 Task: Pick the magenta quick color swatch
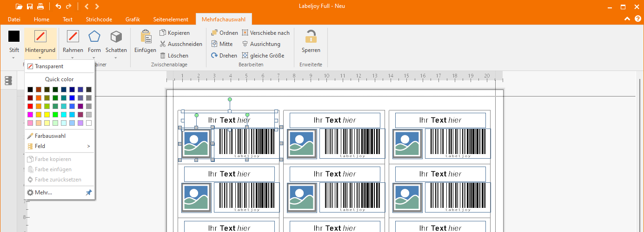[x=30, y=115]
